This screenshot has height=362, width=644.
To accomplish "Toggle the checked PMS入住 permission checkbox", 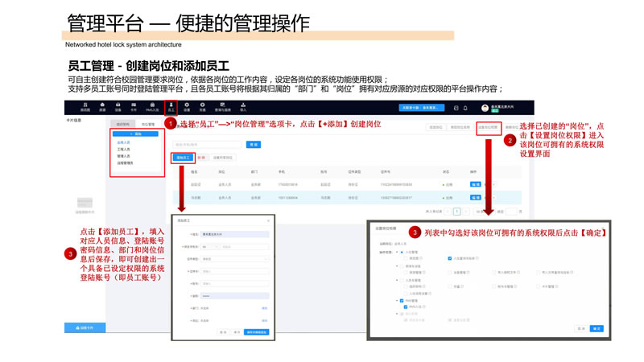I will [406, 307].
